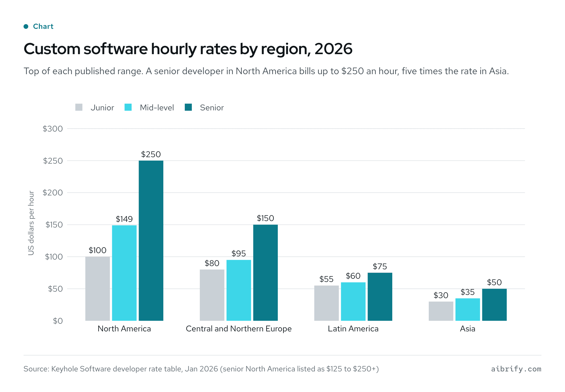
Task: Select the "$0" y-axis tick label
Action: point(58,321)
